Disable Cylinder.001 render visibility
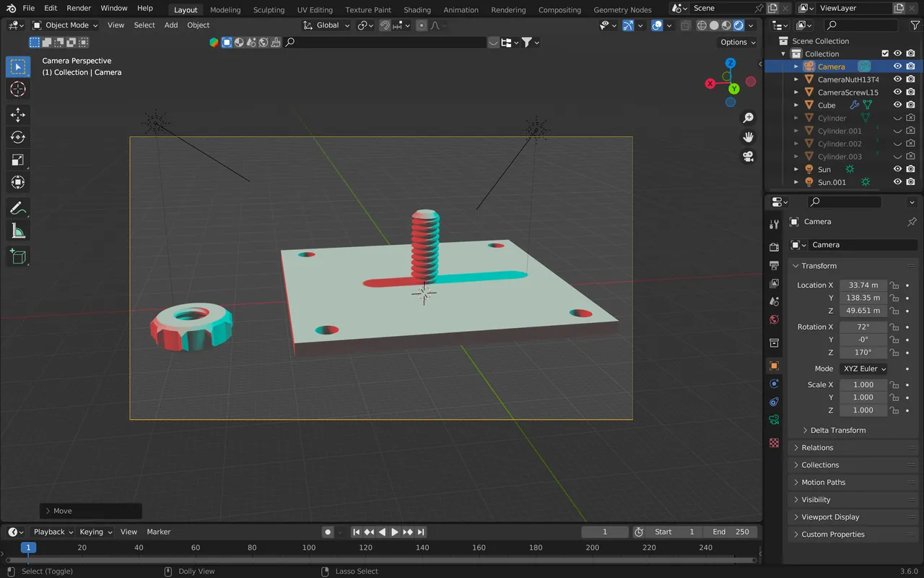This screenshot has height=578, width=924. pos(911,131)
